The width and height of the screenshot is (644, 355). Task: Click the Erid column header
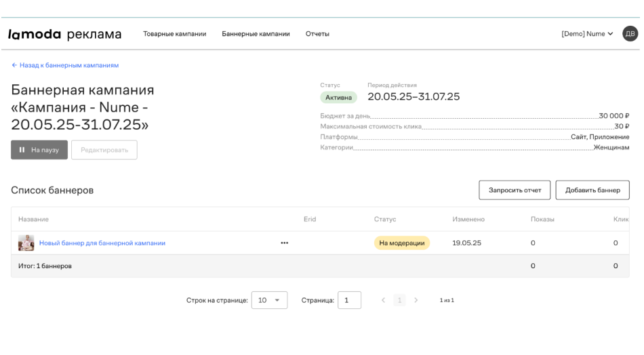(310, 219)
